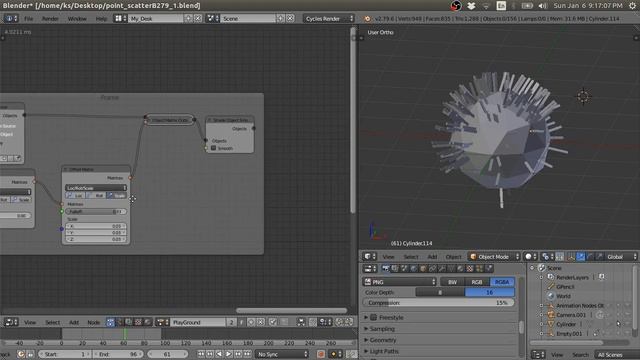The width and height of the screenshot is (640, 360).
Task: Click the current frame 61 field
Action: tap(167, 354)
